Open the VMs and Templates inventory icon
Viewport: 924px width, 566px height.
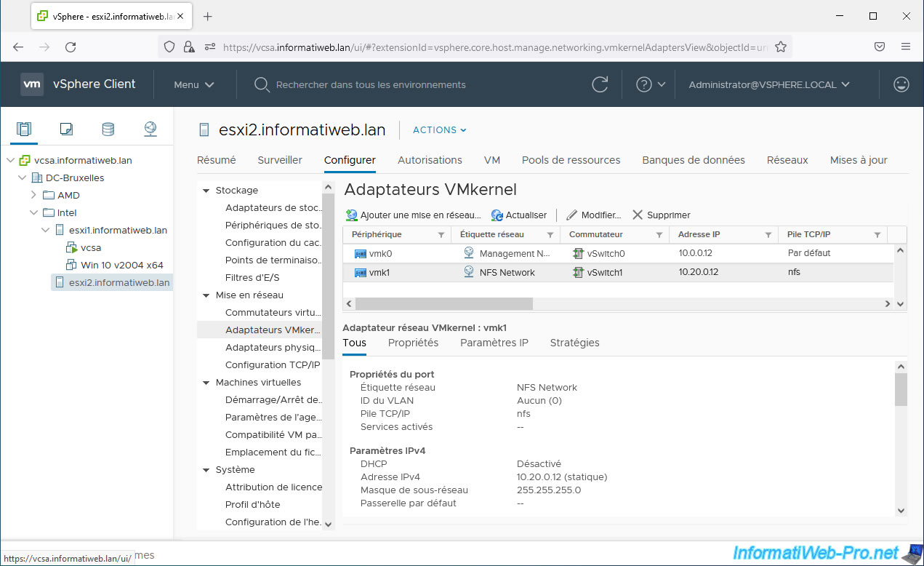[66, 129]
